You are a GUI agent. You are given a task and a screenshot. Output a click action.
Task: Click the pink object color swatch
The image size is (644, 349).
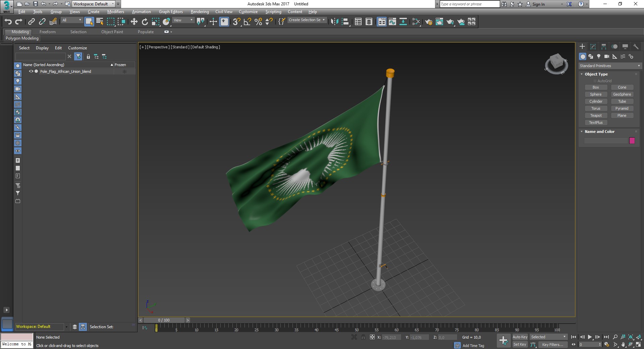632,141
